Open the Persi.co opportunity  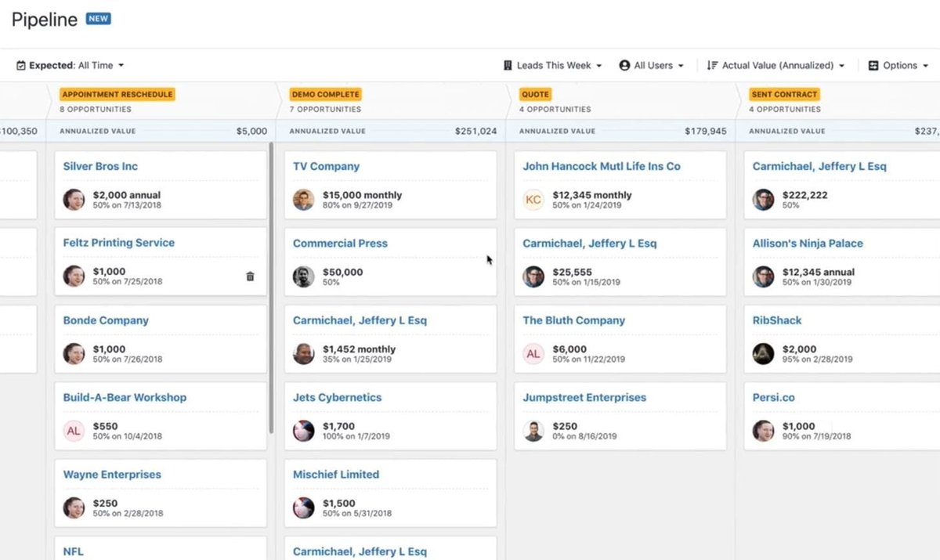(x=773, y=397)
